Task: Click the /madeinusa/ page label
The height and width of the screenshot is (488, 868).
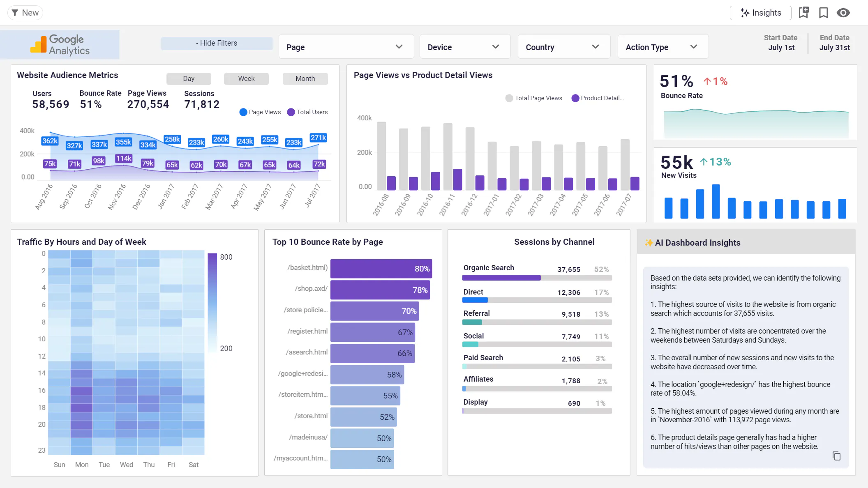Action: (308, 437)
